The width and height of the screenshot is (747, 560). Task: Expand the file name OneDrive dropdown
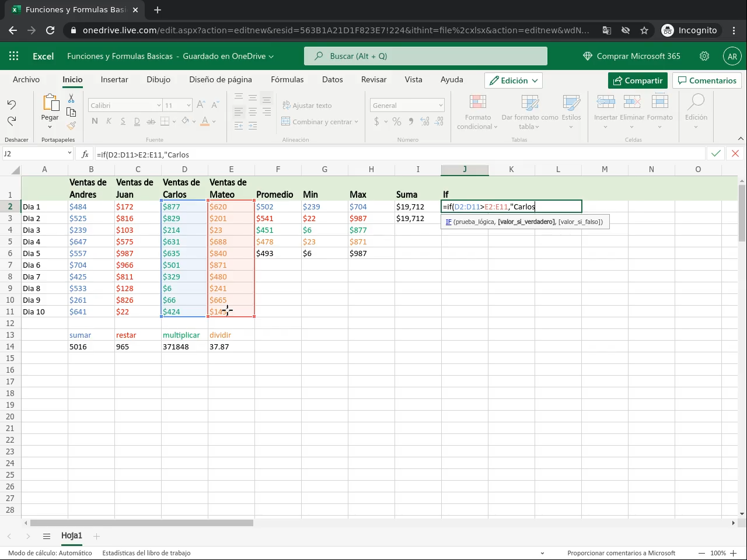tap(271, 57)
